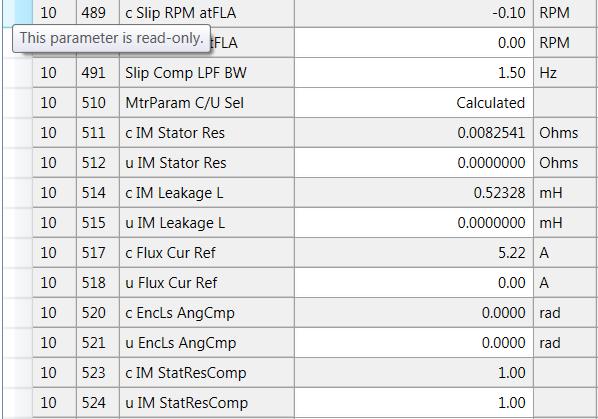
Task: Select 'u EncLs AngCmp' row name
Action: (180, 343)
